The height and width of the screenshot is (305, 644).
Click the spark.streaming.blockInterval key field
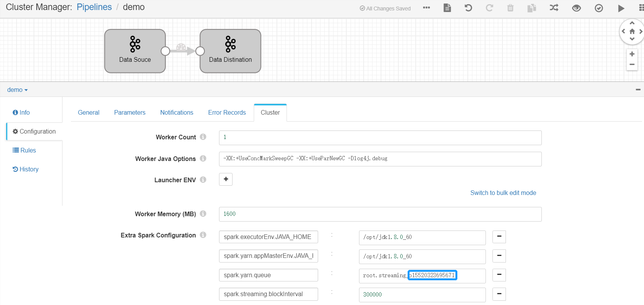(x=268, y=294)
